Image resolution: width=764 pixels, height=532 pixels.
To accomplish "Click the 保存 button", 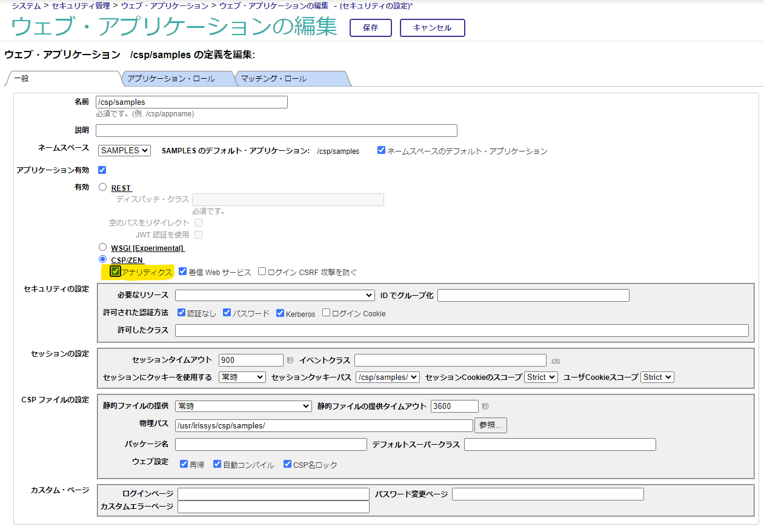I will coord(370,28).
